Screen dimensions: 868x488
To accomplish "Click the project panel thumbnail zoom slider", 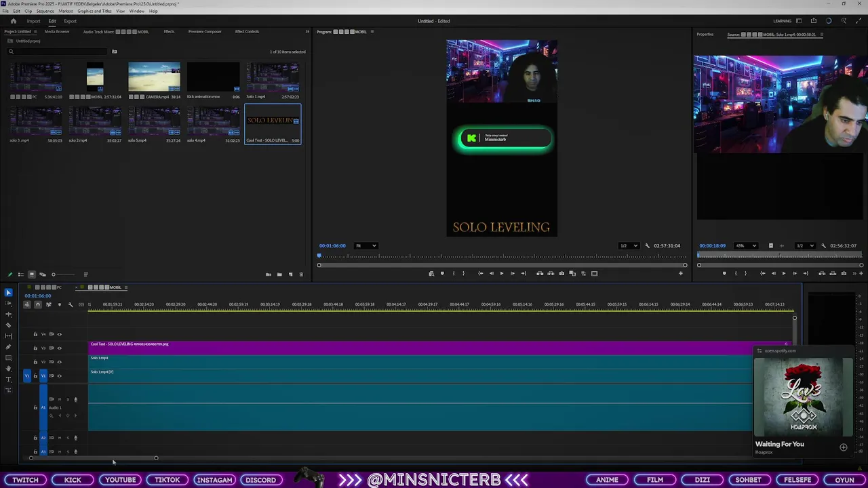I will pyautogui.click(x=64, y=274).
